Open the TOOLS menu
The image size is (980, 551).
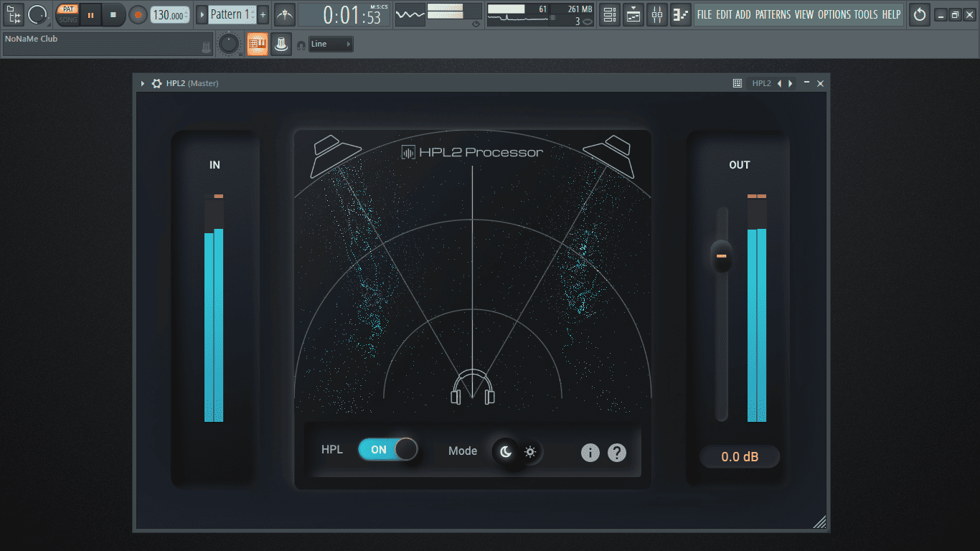click(866, 14)
